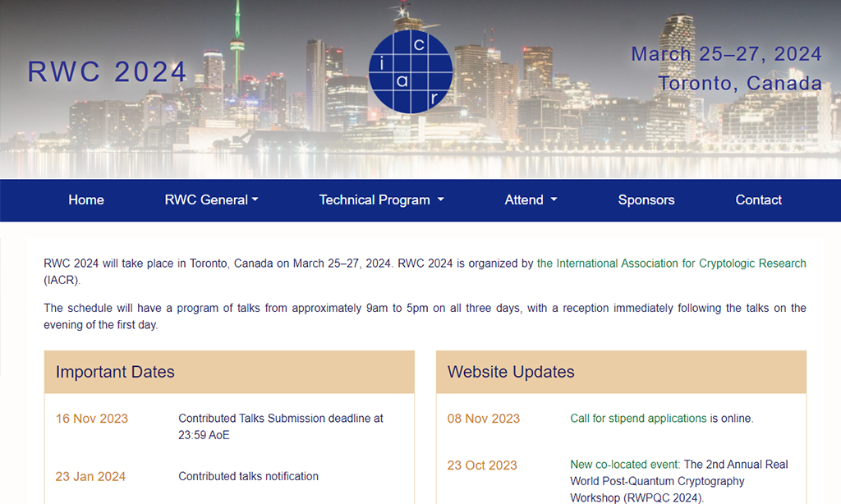The width and height of the screenshot is (841, 504).
Task: Expand the Technical Program dropdown menu
Action: (x=381, y=200)
